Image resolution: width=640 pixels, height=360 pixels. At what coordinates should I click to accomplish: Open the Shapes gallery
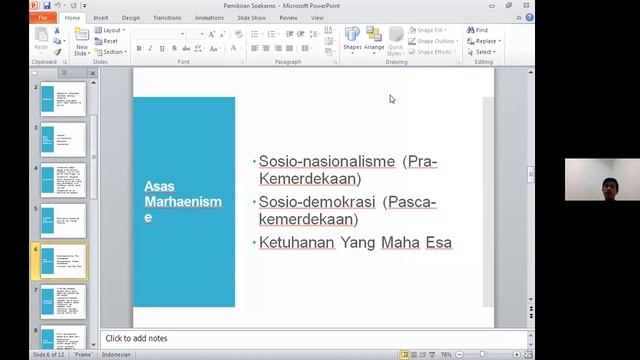[352, 41]
